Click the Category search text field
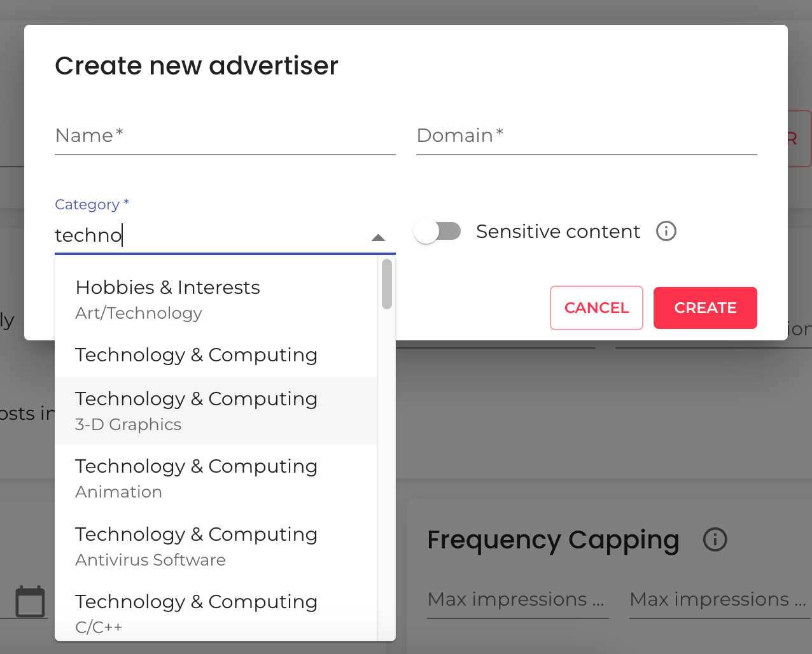 point(210,235)
